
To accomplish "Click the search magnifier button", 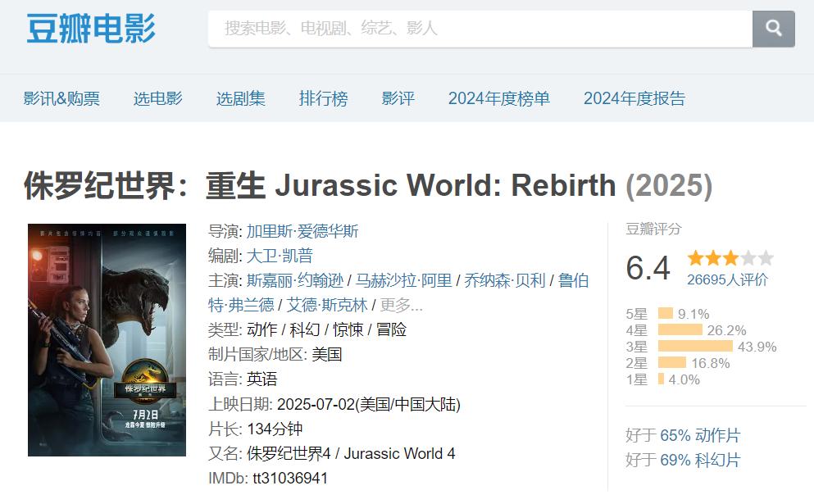I will coord(774,29).
